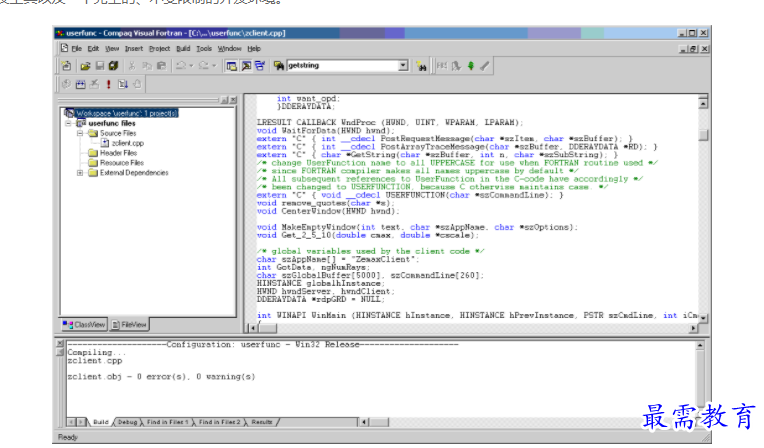
Task: Open the Build menu
Action: pyautogui.click(x=183, y=49)
